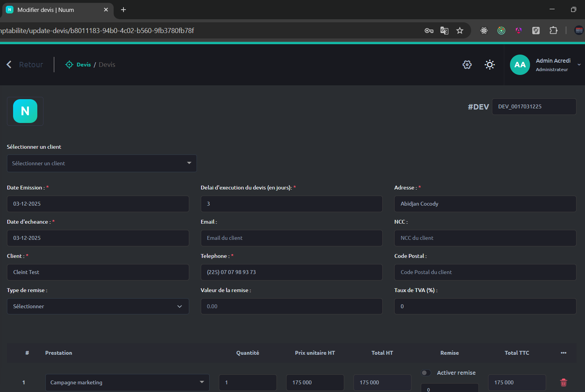
Task: Click the settings gear icon in header
Action: click(467, 65)
